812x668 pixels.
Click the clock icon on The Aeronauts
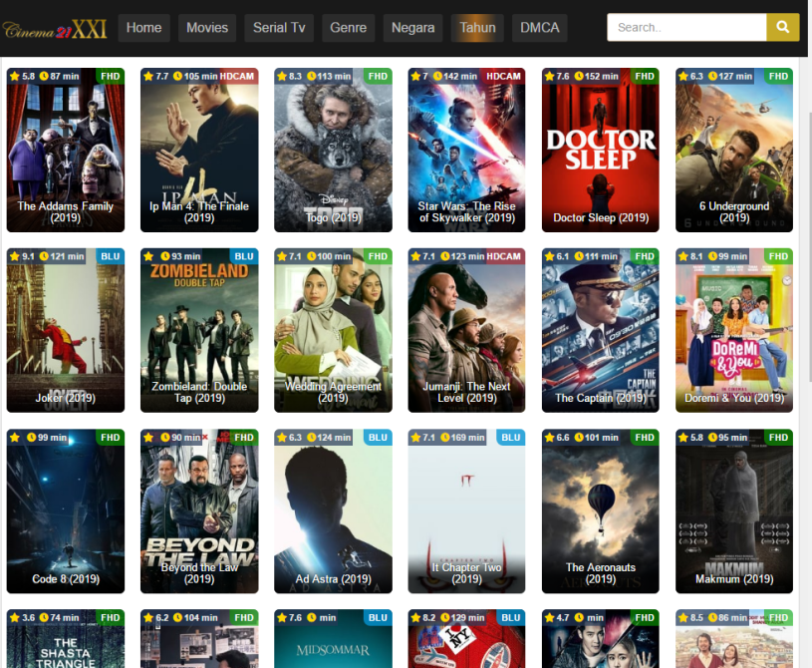[x=579, y=438]
